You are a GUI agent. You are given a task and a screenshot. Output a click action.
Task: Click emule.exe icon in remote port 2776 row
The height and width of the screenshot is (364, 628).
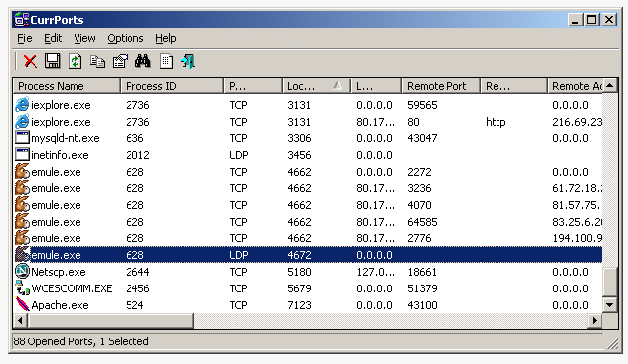23,237
